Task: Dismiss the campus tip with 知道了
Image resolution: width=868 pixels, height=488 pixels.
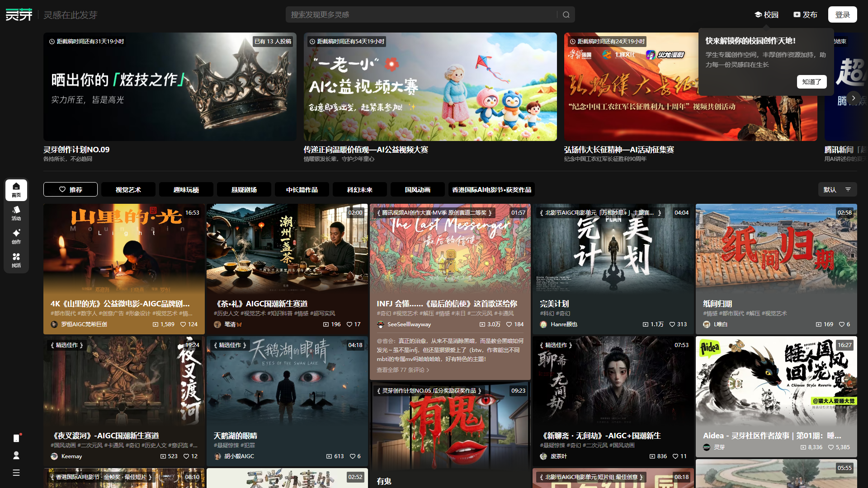Action: click(811, 82)
